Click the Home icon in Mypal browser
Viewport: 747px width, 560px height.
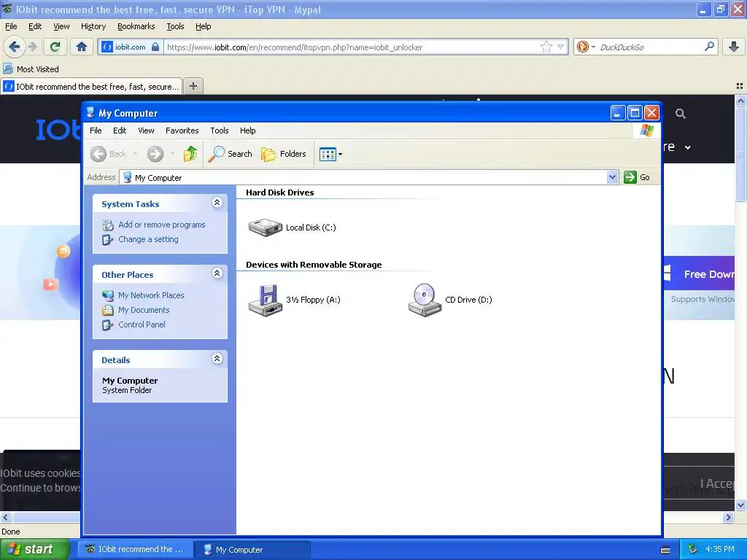(82, 47)
